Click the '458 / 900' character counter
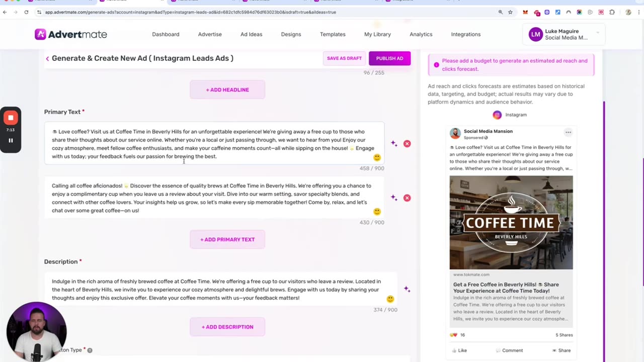The width and height of the screenshot is (644, 362). point(372,168)
